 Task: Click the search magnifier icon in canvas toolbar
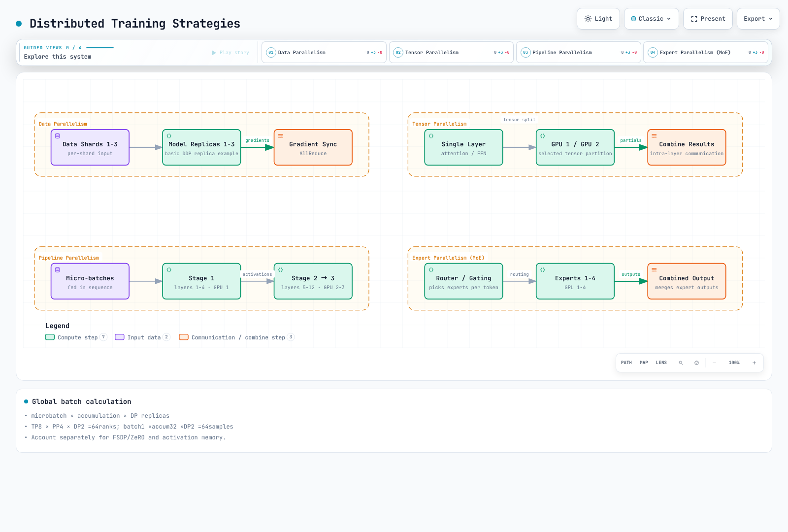coord(681,363)
